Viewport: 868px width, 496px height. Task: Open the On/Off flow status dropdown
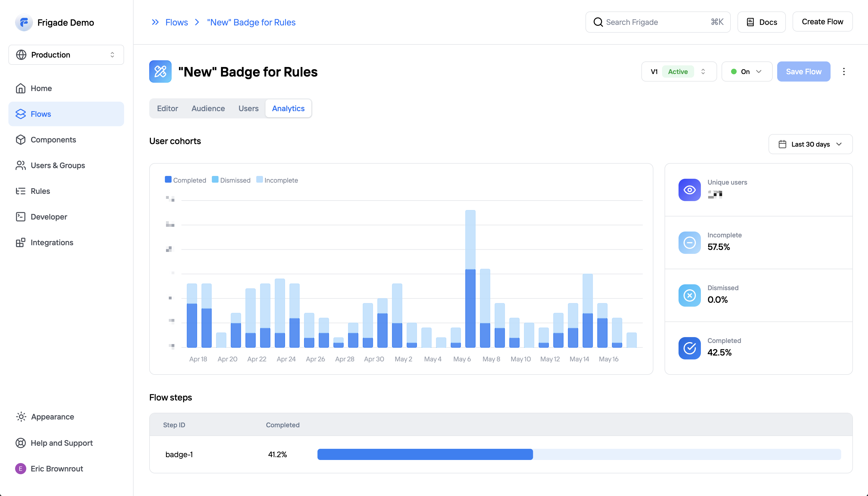tap(746, 71)
